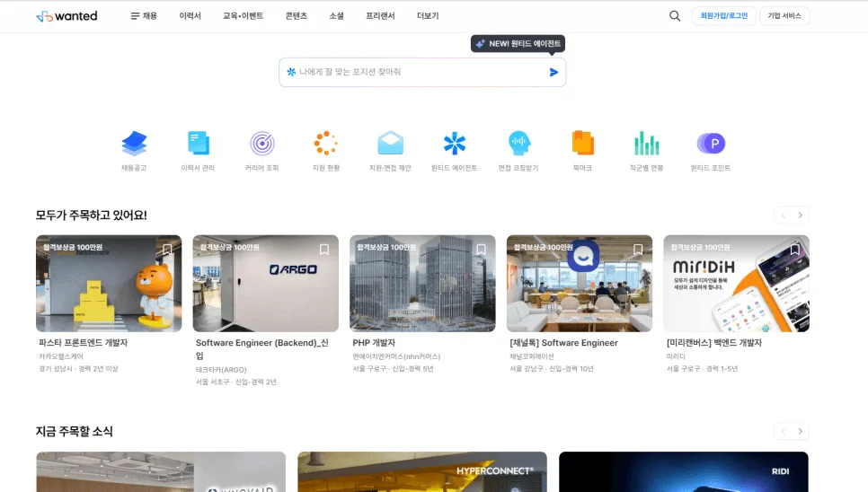Screen dimensions: 868x492
Task: Open the 지원·면접 제안 envelope icon
Action: pos(390,144)
